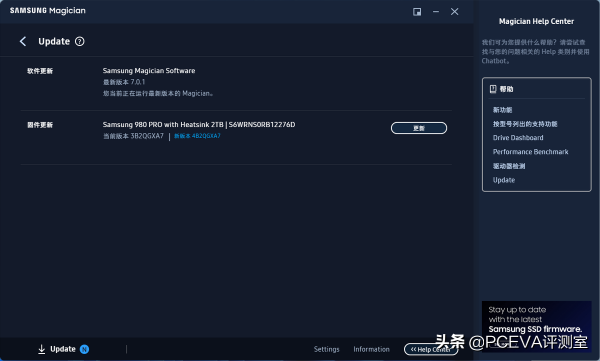Click the blue N badge next to Update
This screenshot has height=361, width=600.
coord(84,349)
